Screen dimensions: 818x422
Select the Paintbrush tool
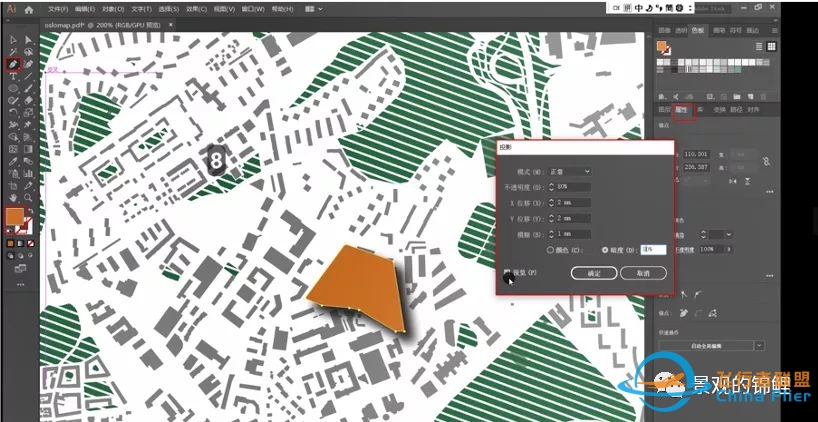[x=29, y=88]
